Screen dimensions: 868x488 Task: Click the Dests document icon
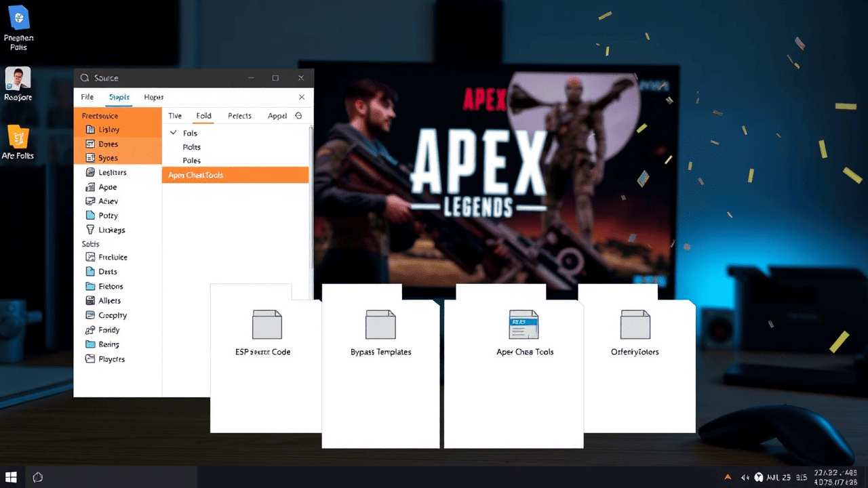point(92,272)
